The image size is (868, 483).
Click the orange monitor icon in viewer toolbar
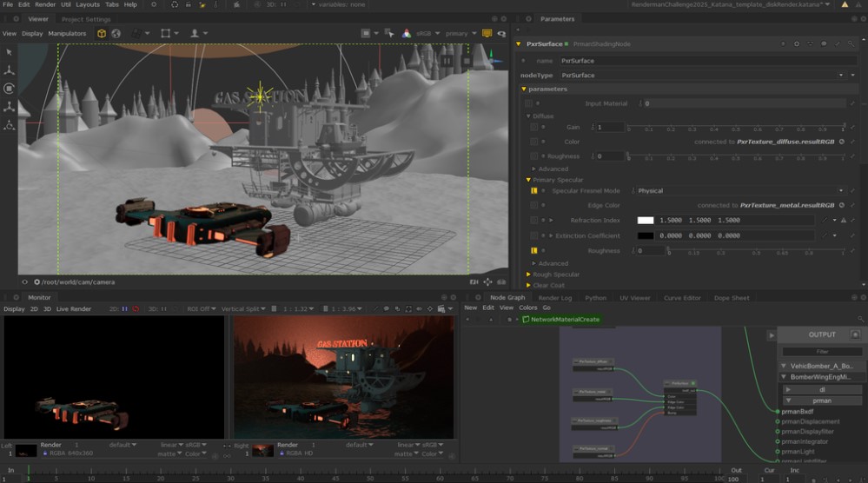(x=487, y=34)
